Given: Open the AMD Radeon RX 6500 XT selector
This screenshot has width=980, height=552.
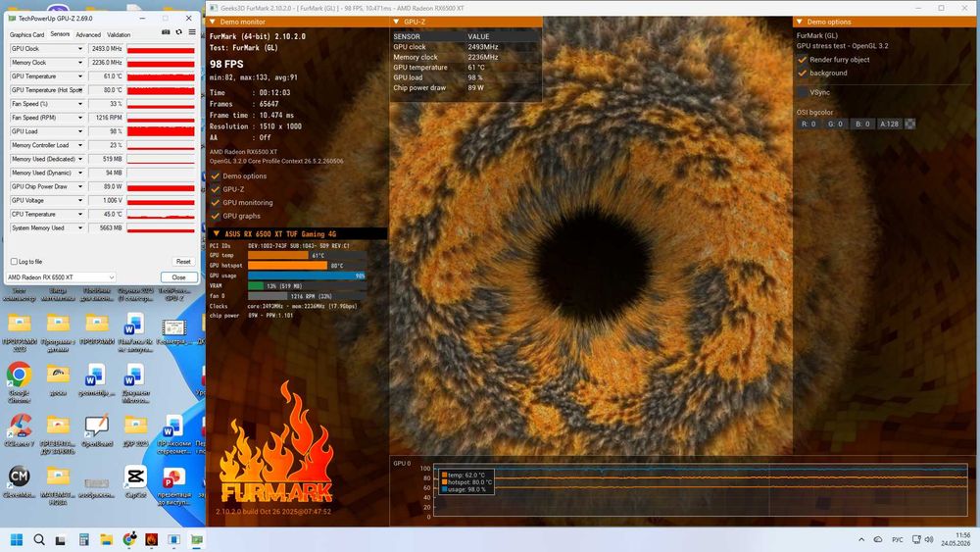Looking at the screenshot, I should (61, 276).
